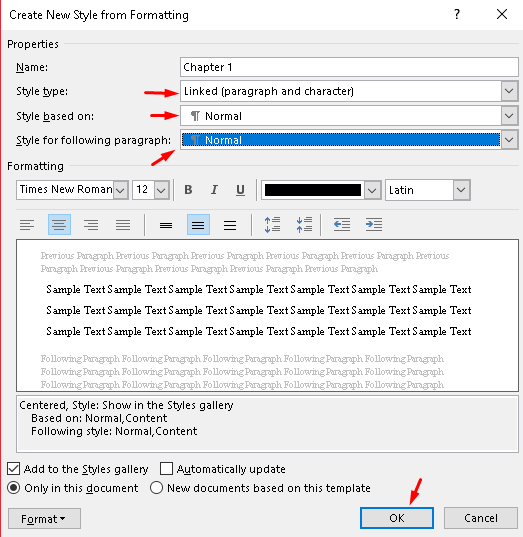The width and height of the screenshot is (523, 537).
Task: Set single line spacing icon
Action: [166, 225]
